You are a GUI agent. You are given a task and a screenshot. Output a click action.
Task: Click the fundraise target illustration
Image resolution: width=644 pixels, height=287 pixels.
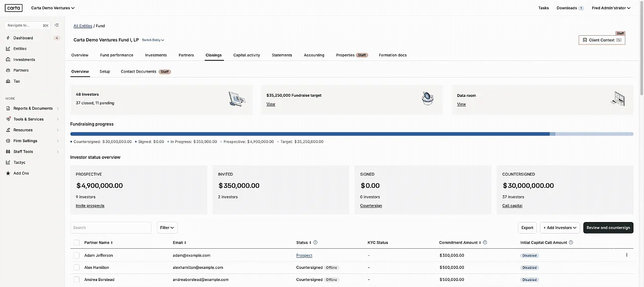click(x=428, y=99)
